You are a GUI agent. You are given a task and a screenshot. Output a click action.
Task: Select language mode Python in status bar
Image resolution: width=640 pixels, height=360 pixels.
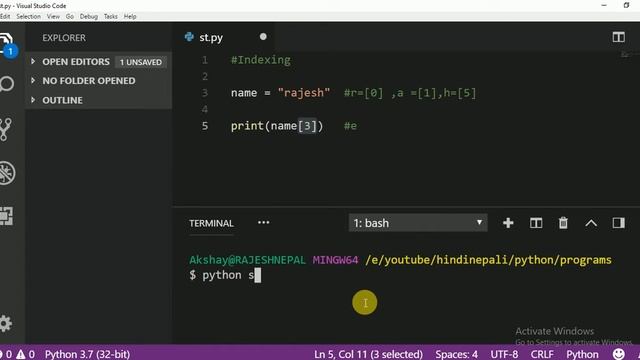point(582,354)
